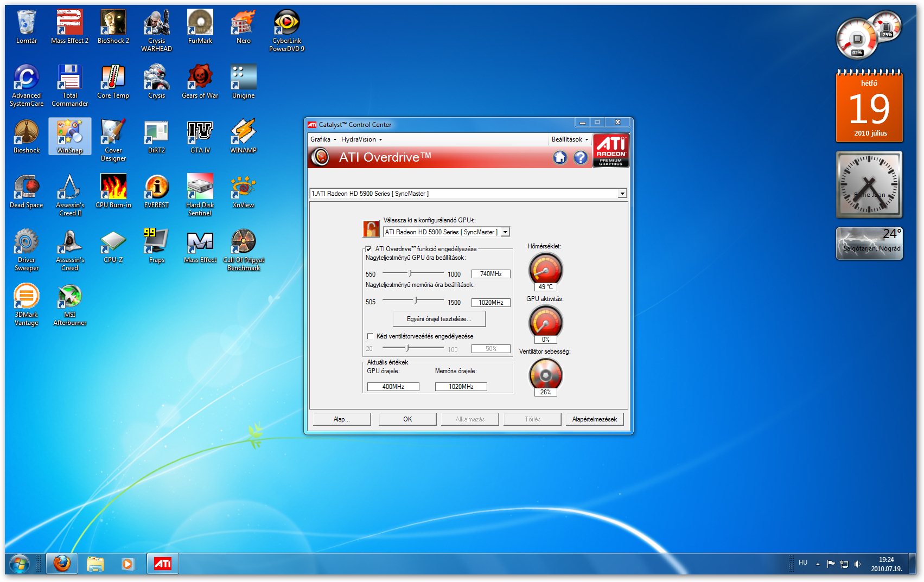
Task: Open the HydraVision menu
Action: [x=361, y=139]
